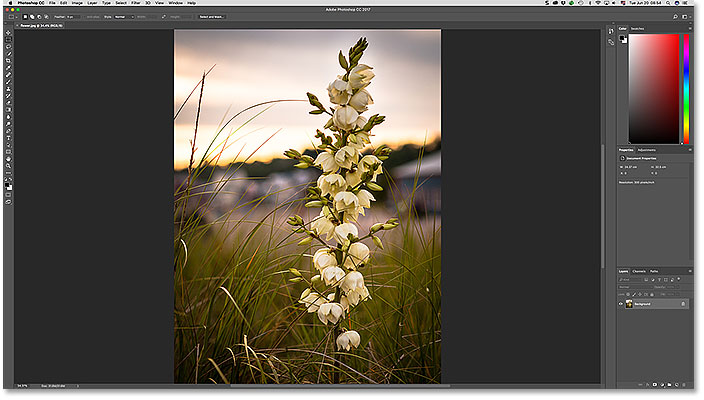Click the hue spectrum slider
This screenshot has width=704, height=400.
(x=686, y=89)
